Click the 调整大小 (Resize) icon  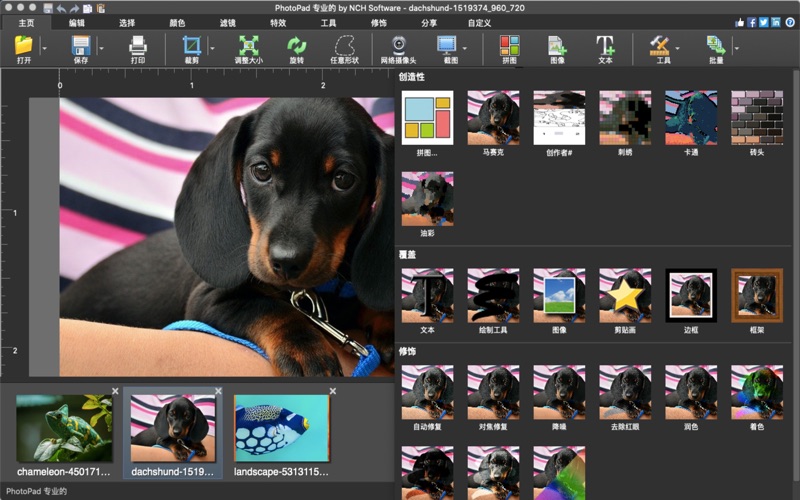[x=248, y=46]
